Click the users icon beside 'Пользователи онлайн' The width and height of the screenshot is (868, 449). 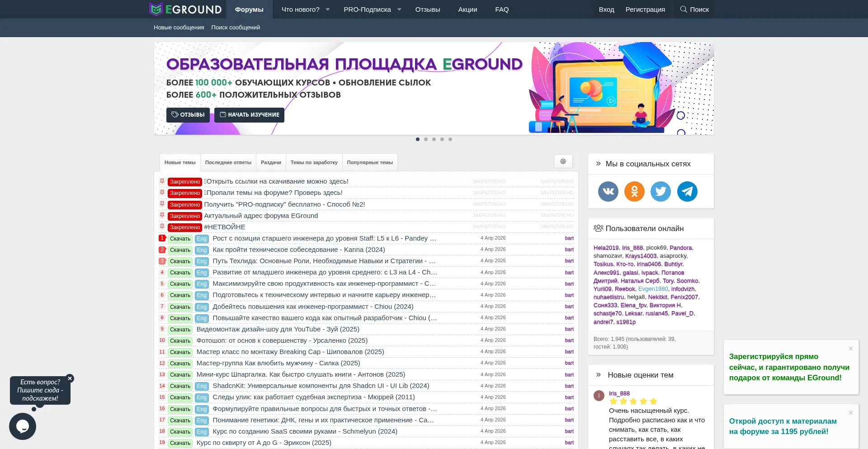tap(598, 228)
